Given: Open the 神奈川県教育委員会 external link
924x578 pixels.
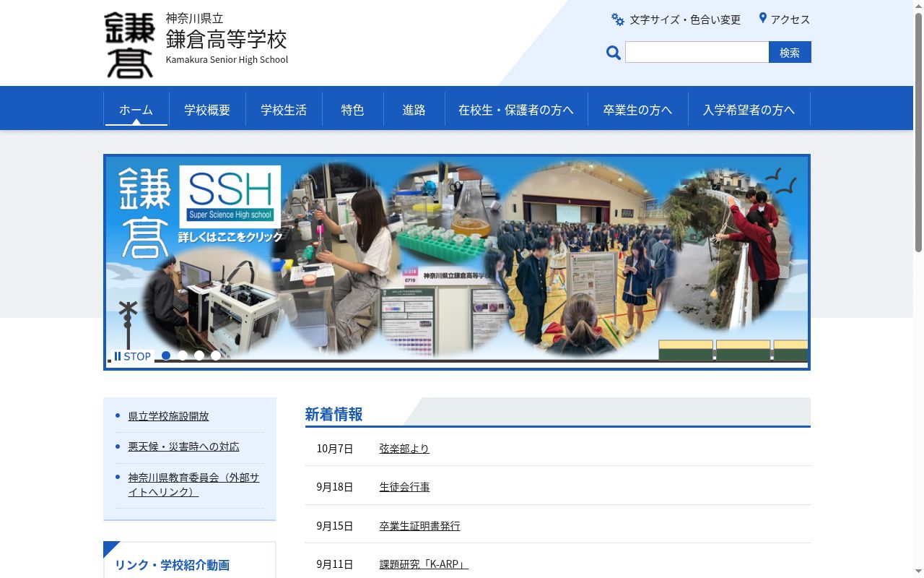Looking at the screenshot, I should tap(193, 485).
